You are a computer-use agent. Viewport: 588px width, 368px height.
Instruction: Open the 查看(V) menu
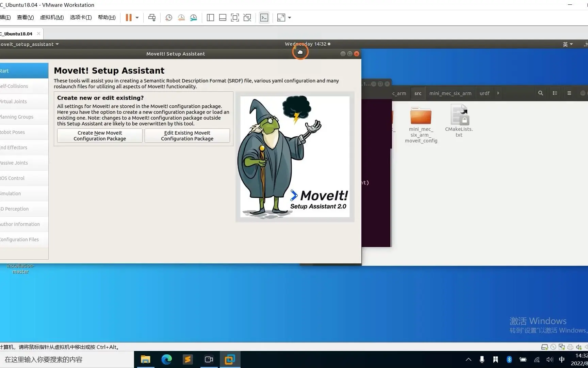[26, 17]
